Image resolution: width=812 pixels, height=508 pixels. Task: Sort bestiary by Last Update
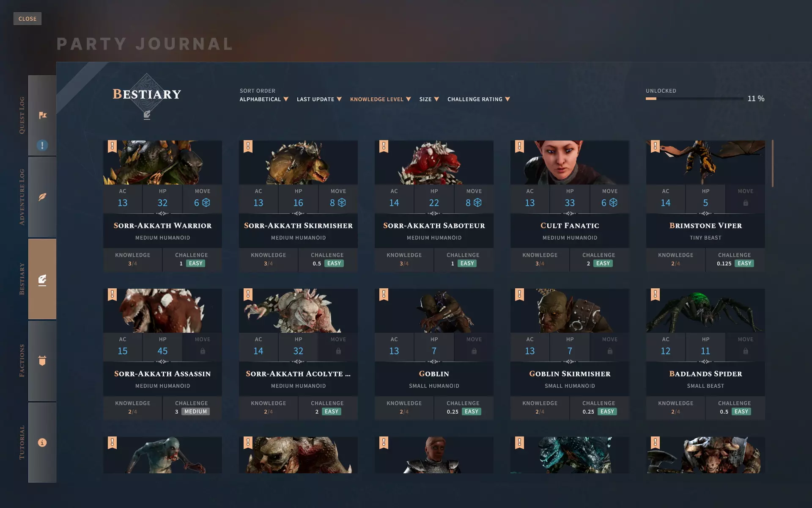[x=319, y=99]
